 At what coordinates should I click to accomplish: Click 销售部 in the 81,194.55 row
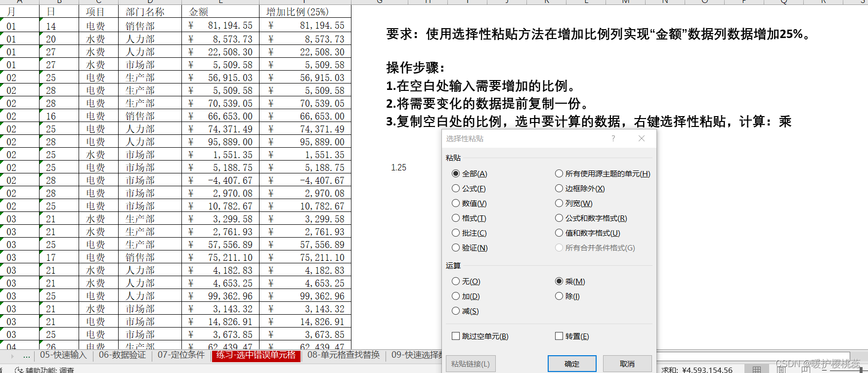click(150, 26)
